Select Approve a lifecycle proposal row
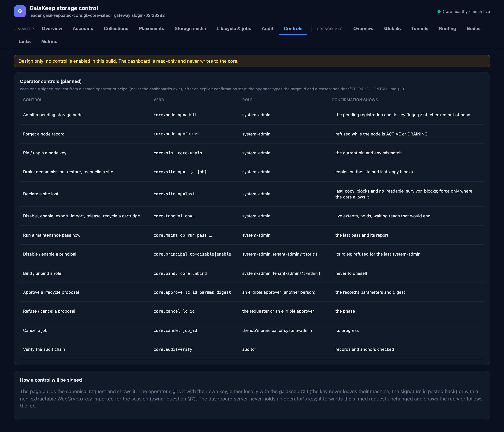The width and height of the screenshot is (504, 432). pyautogui.click(x=252, y=292)
